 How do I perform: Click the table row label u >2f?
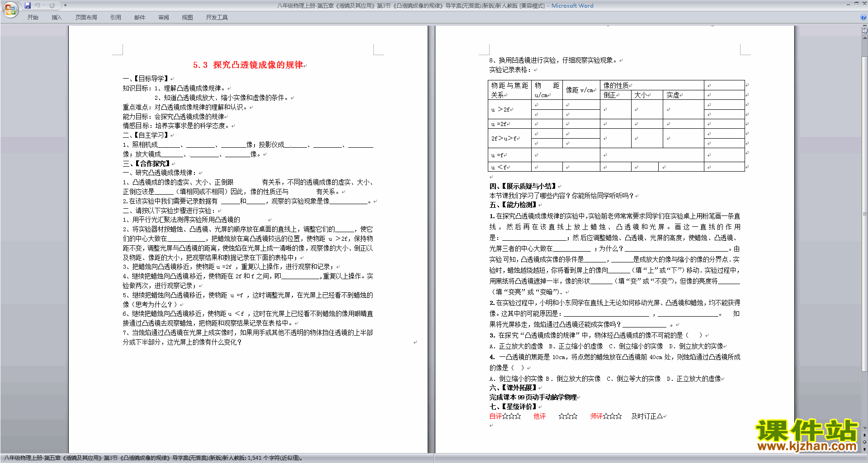[509, 110]
